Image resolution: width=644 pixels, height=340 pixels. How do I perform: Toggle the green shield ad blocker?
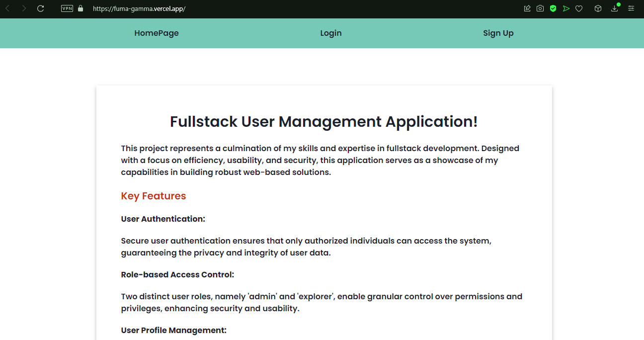click(x=553, y=8)
